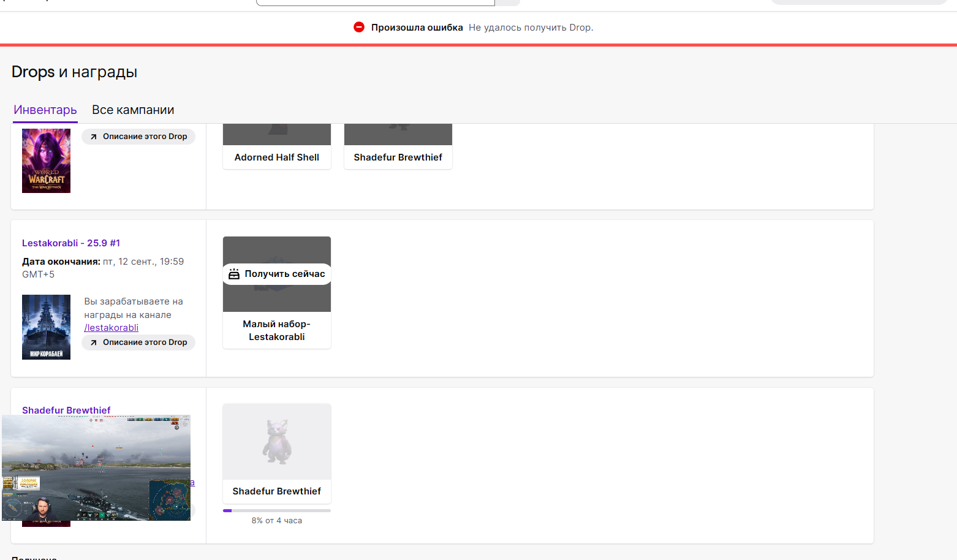Viewport: 957px width, 560px height.
Task: Click the arrow icon in World of Warcraft's Drop description button
Action: click(94, 137)
